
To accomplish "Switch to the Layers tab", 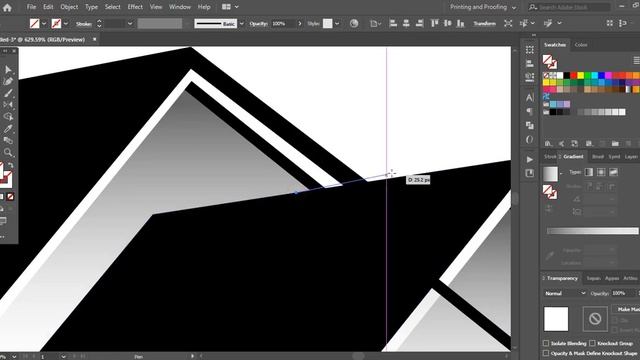I will coord(631,156).
